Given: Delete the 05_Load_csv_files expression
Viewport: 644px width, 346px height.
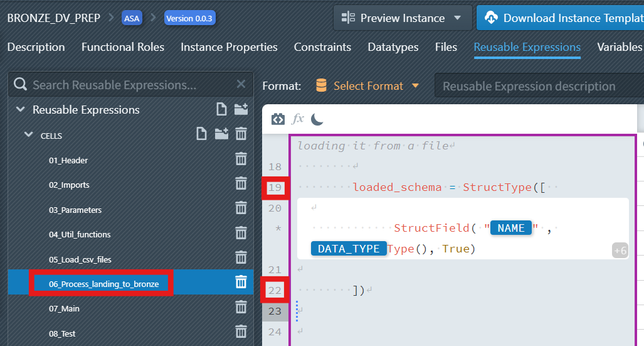Looking at the screenshot, I should 241,258.
